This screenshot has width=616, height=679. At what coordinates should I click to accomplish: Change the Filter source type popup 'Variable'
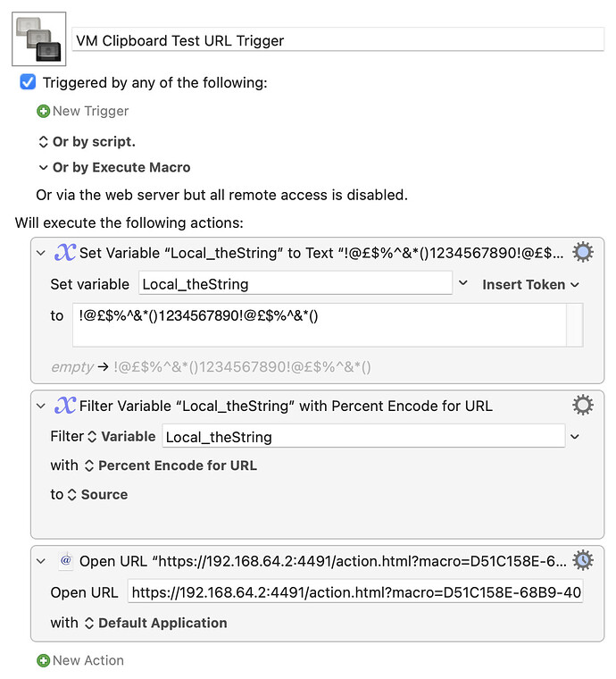point(123,437)
